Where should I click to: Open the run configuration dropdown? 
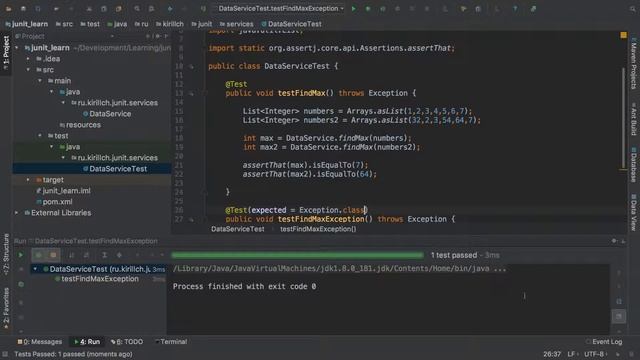click(x=279, y=9)
